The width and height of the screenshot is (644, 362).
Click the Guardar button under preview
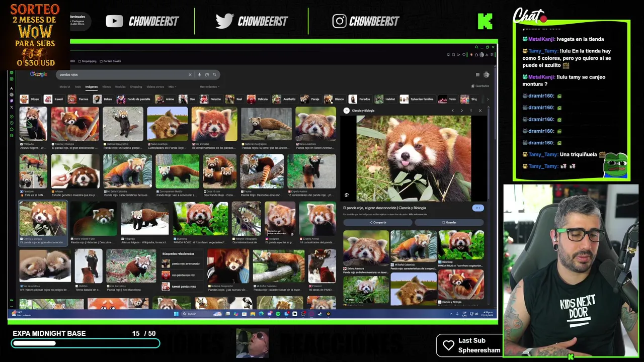point(449,222)
